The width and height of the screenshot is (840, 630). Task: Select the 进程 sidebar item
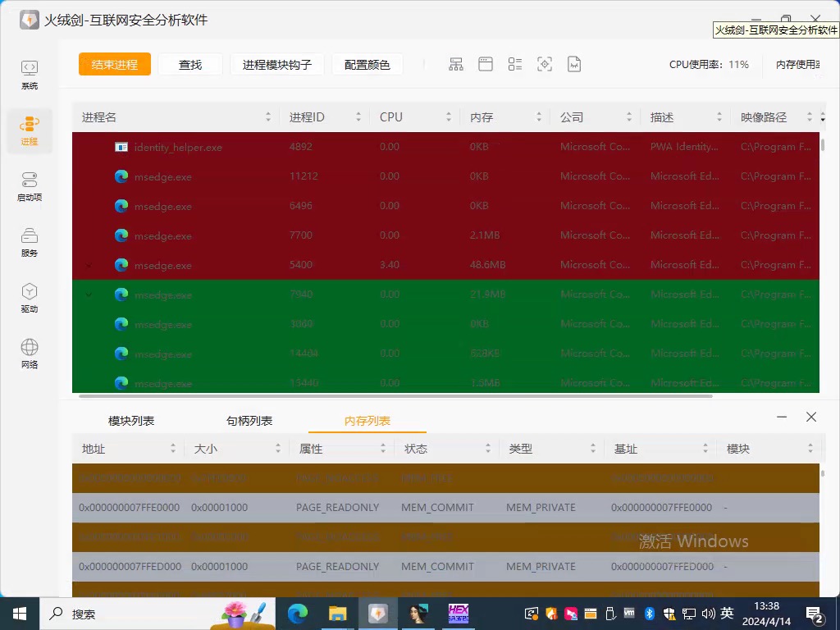click(30, 130)
